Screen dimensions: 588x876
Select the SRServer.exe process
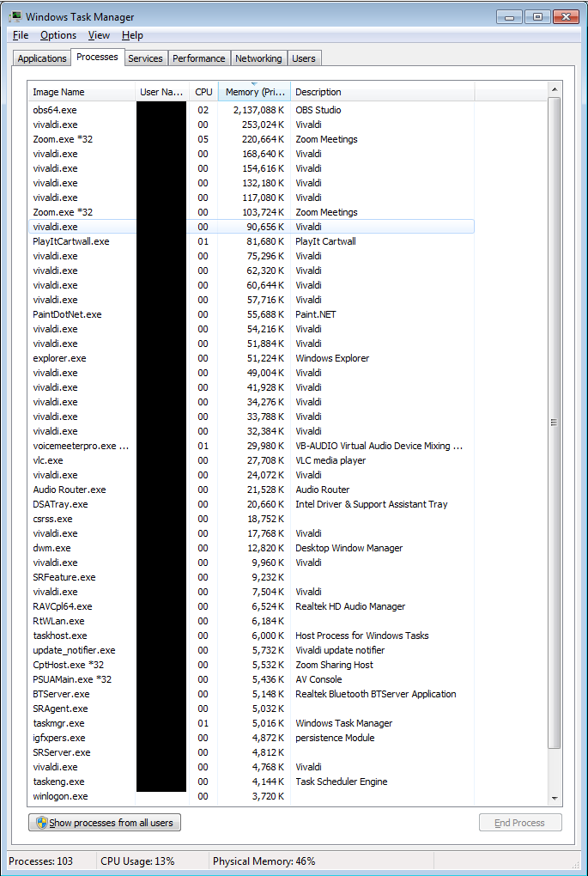tap(252, 752)
